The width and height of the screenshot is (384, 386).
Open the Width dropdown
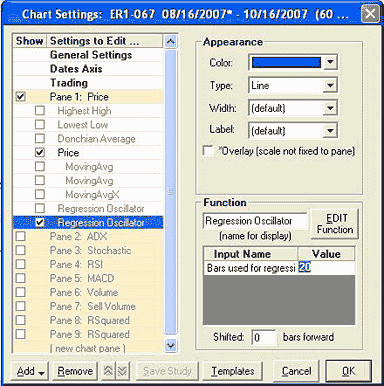pyautogui.click(x=330, y=108)
